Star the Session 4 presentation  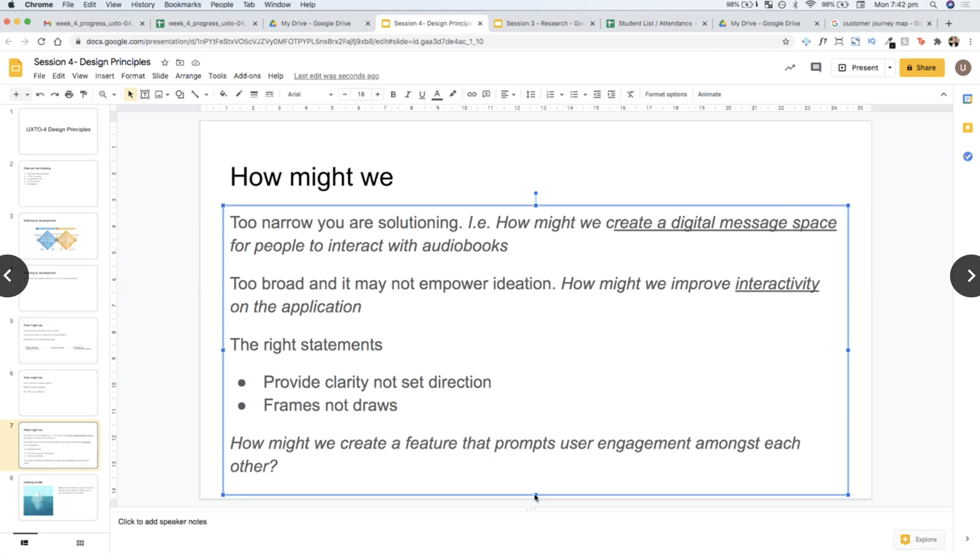point(165,63)
